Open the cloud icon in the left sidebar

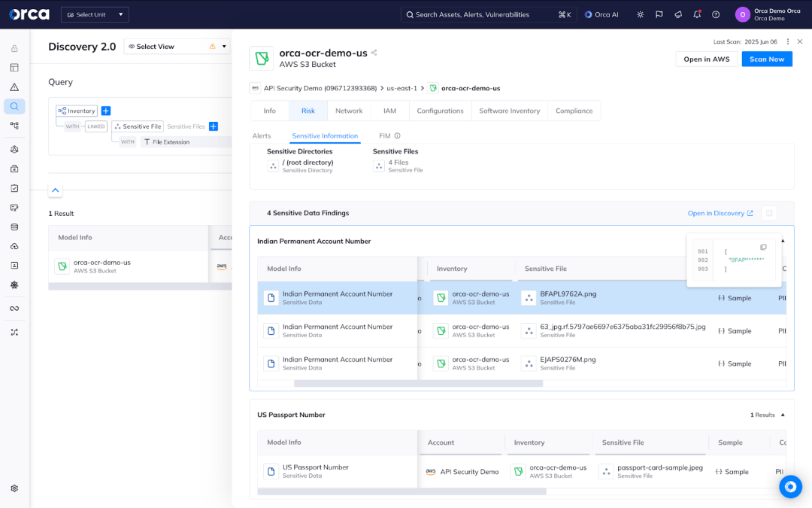(x=14, y=246)
